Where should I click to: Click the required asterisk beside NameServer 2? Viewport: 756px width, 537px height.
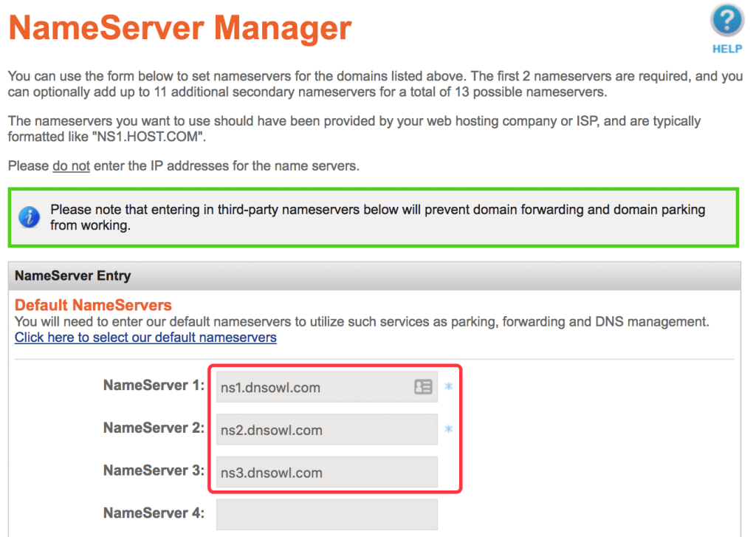pos(448,429)
